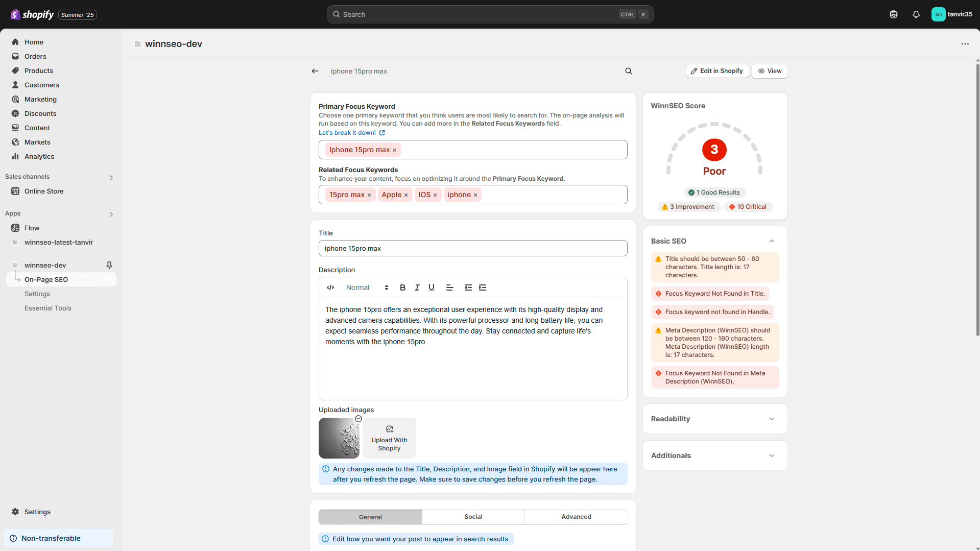The image size is (980, 551).
Task: Switch to the Advanced tab
Action: 576,517
